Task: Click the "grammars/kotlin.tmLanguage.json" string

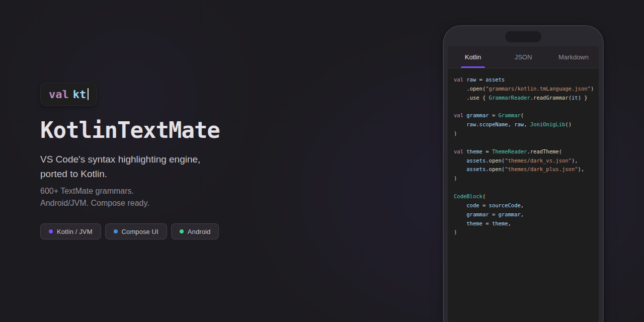Action: 538,89
